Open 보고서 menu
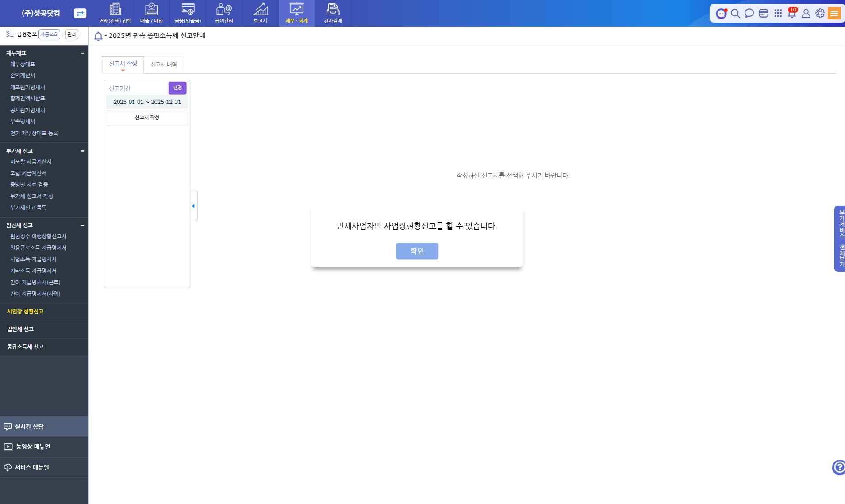The width and height of the screenshot is (845, 504). click(x=260, y=13)
